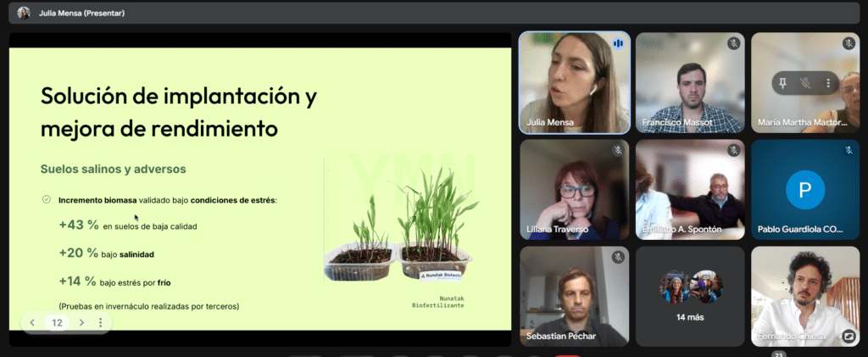Open more options on María Martha's tile
The height and width of the screenshot is (357, 868).
tap(827, 82)
